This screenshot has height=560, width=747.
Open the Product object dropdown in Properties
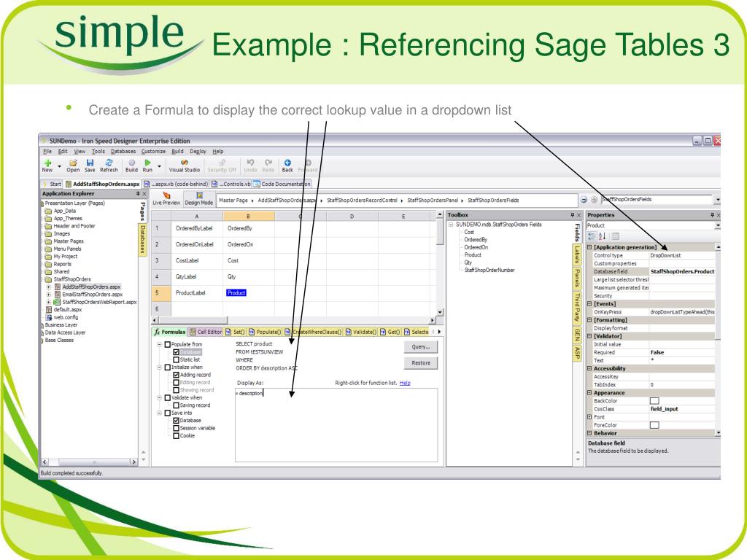718,226
